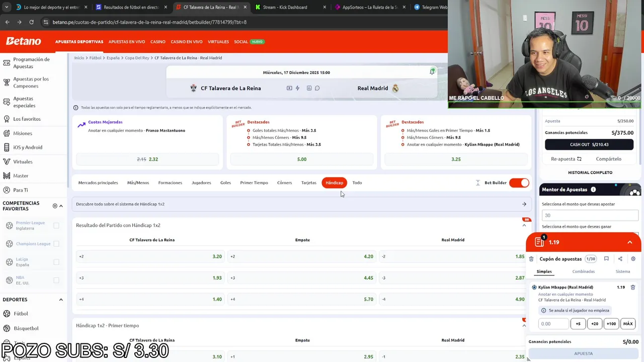
Task: Open Mentor de Apuestas info icon
Action: pyautogui.click(x=593, y=190)
